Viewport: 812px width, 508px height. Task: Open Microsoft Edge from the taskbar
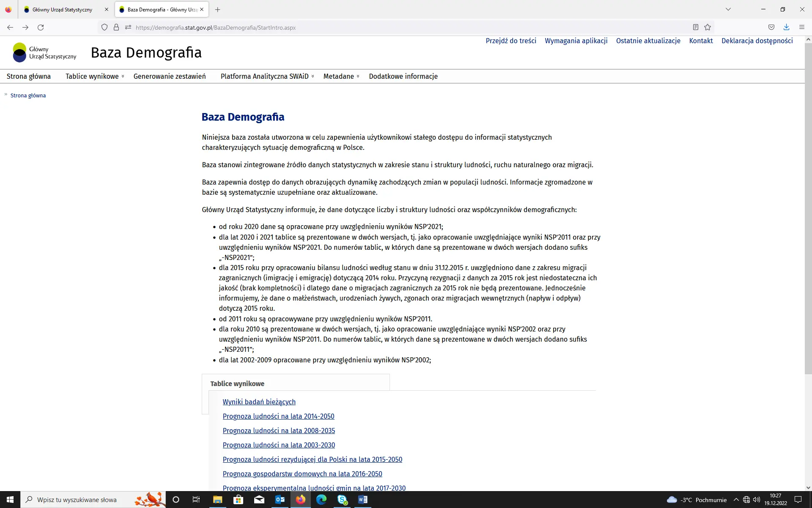click(321, 500)
